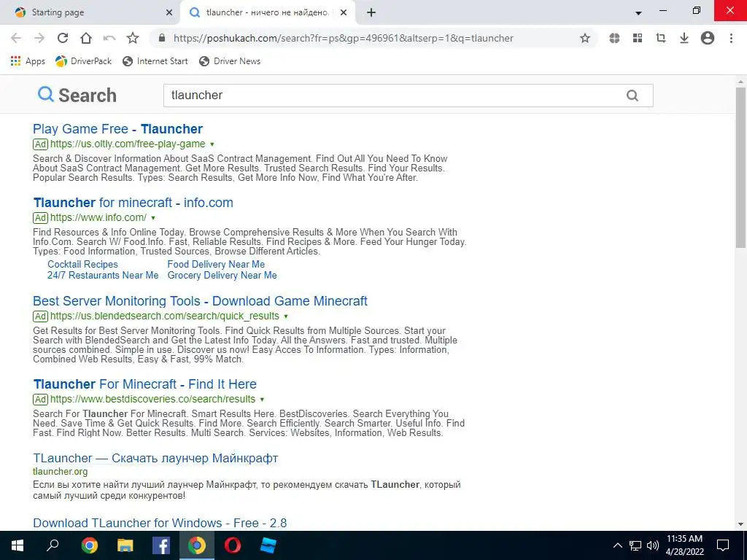Click the star icon left of address bar
Viewport: 747px width, 560px height.
(x=133, y=38)
